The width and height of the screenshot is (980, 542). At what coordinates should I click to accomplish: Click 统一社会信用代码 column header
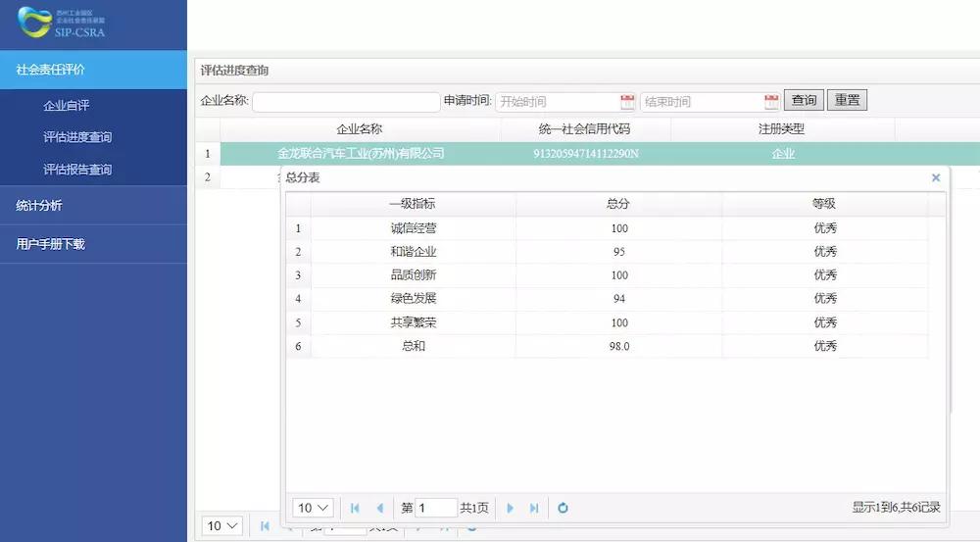tap(585, 129)
